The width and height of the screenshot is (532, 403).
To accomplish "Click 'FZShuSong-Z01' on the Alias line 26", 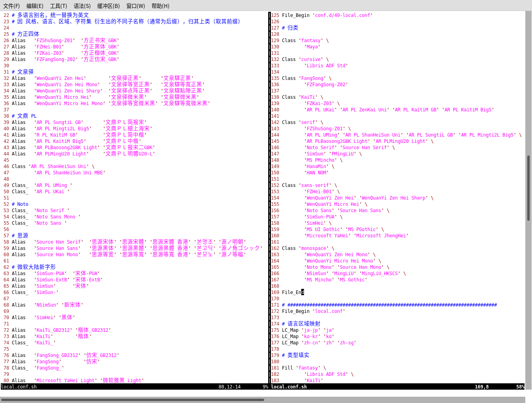I will 55,41.
